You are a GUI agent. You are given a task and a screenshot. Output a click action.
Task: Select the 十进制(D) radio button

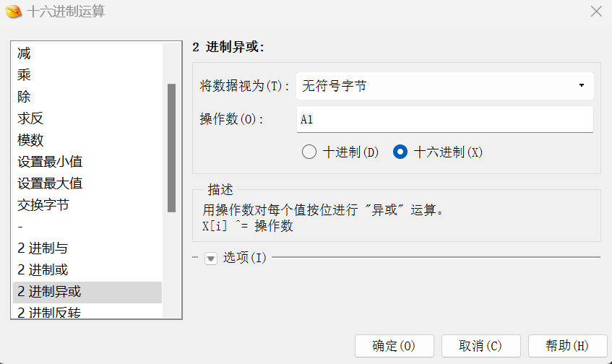309,152
